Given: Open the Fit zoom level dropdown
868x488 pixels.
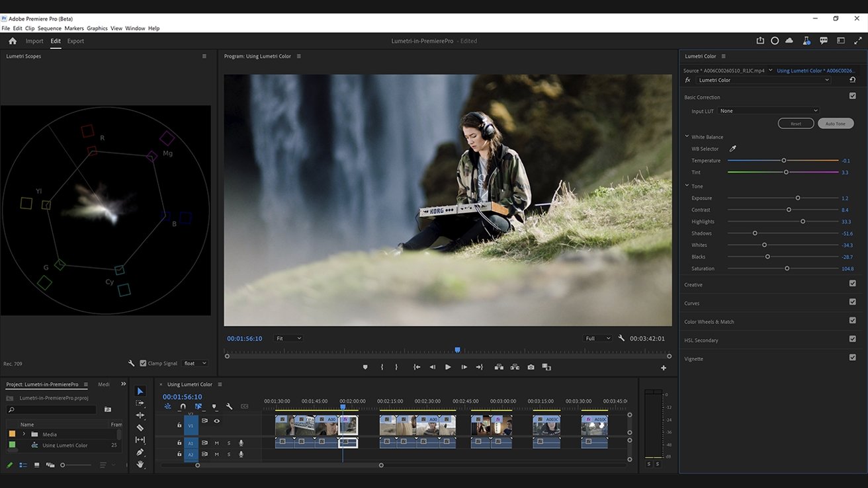Looking at the screenshot, I should (288, 339).
